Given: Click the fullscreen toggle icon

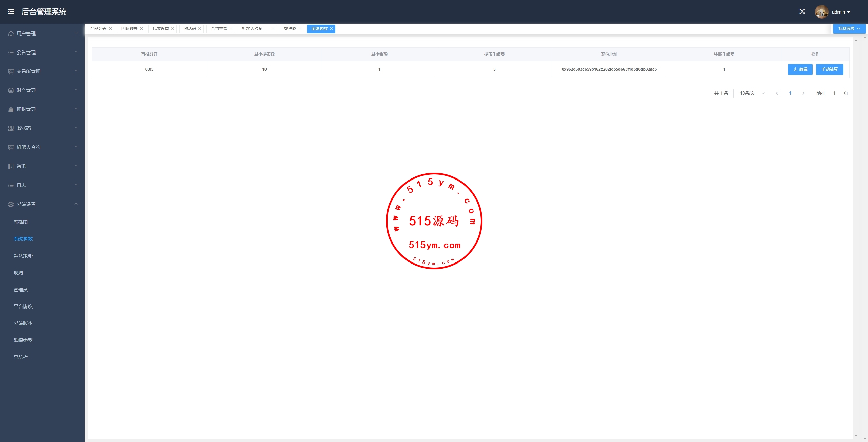Looking at the screenshot, I should [x=802, y=12].
